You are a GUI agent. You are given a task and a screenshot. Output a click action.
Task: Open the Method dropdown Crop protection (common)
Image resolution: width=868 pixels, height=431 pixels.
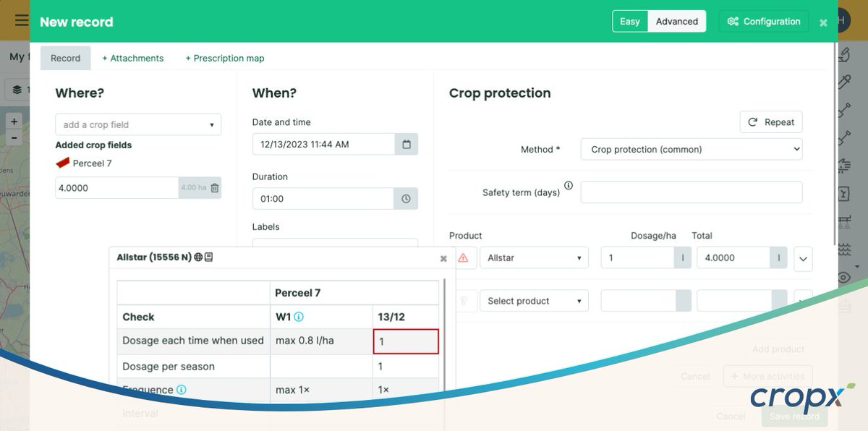pyautogui.click(x=692, y=150)
